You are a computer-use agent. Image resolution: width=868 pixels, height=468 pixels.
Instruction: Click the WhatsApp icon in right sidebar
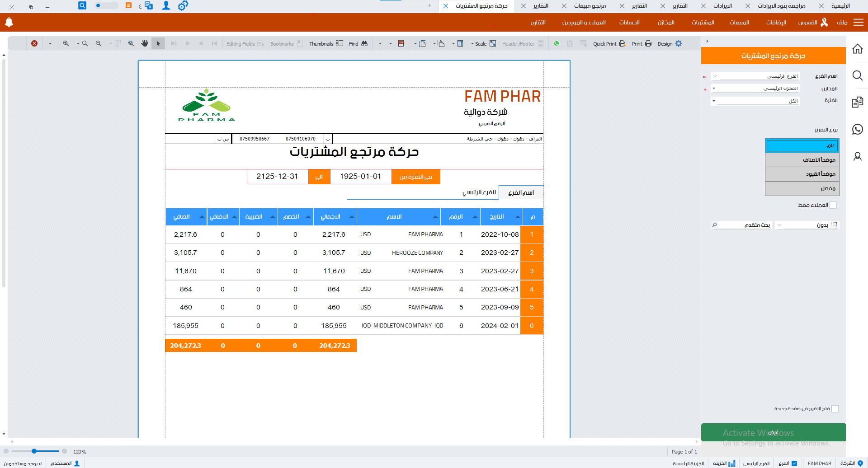[857, 130]
